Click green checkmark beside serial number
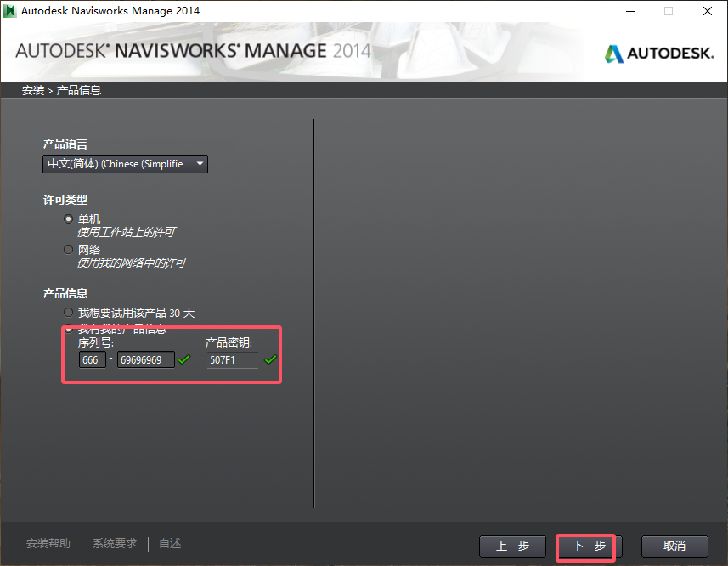Screen dimensions: 728x566 pyautogui.click(x=184, y=359)
